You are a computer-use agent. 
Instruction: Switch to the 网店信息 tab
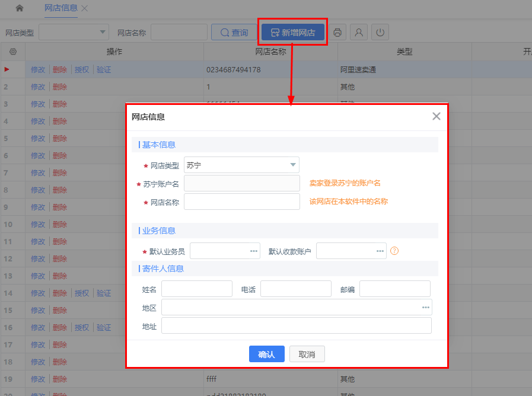[61, 8]
